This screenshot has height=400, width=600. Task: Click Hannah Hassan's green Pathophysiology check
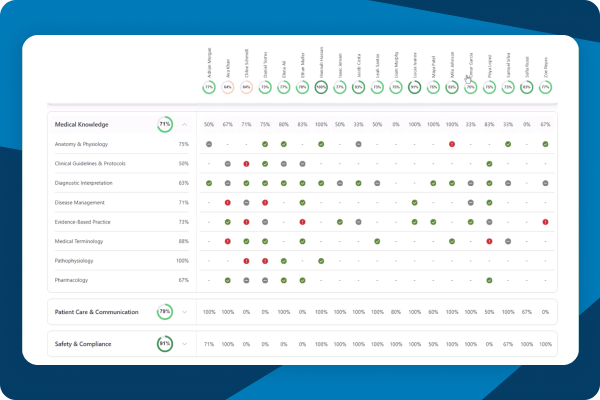click(321, 261)
